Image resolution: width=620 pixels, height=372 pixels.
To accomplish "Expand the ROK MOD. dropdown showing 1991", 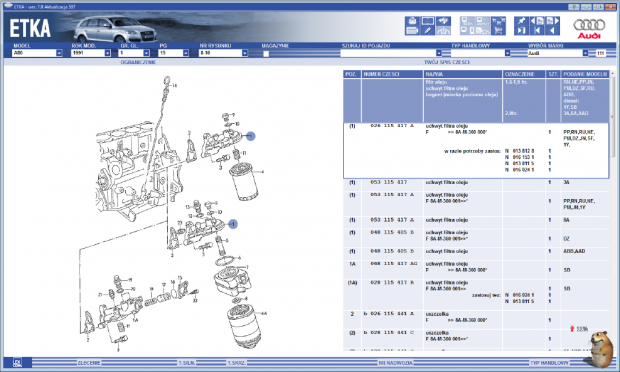I will [91, 53].
